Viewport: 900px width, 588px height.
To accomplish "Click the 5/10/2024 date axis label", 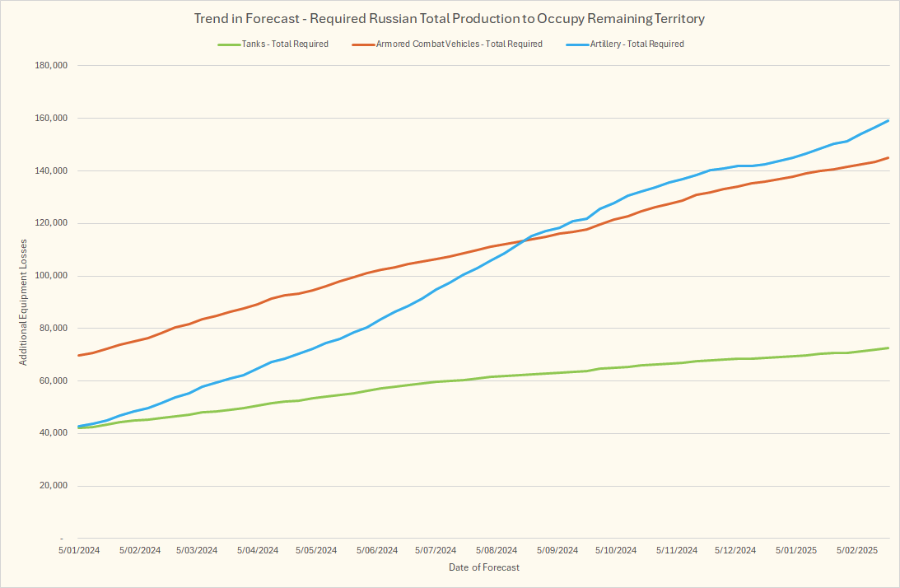I will (615, 549).
